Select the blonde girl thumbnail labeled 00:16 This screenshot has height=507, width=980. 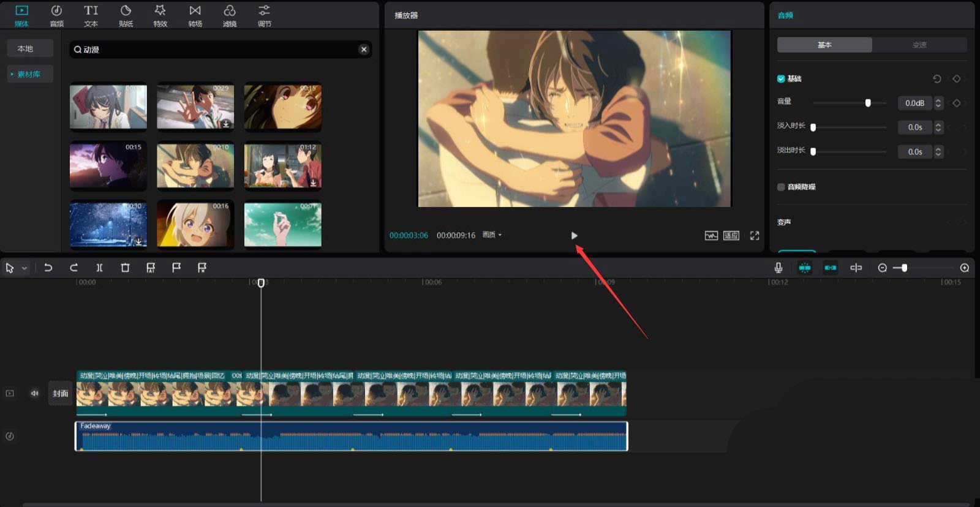pyautogui.click(x=195, y=225)
